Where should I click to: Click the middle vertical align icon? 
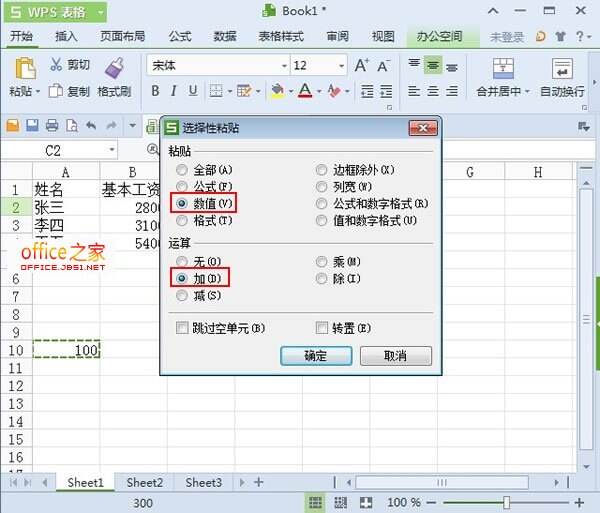433,65
